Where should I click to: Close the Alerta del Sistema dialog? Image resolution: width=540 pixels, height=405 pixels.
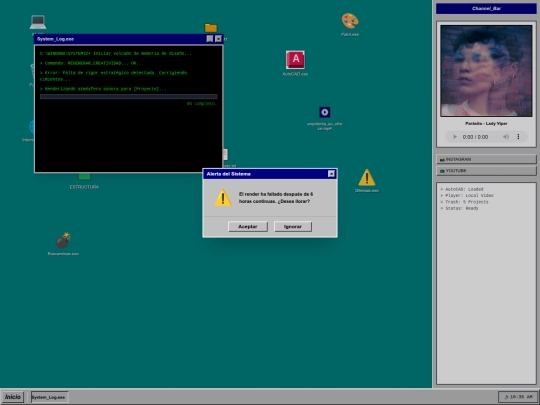tap(331, 174)
